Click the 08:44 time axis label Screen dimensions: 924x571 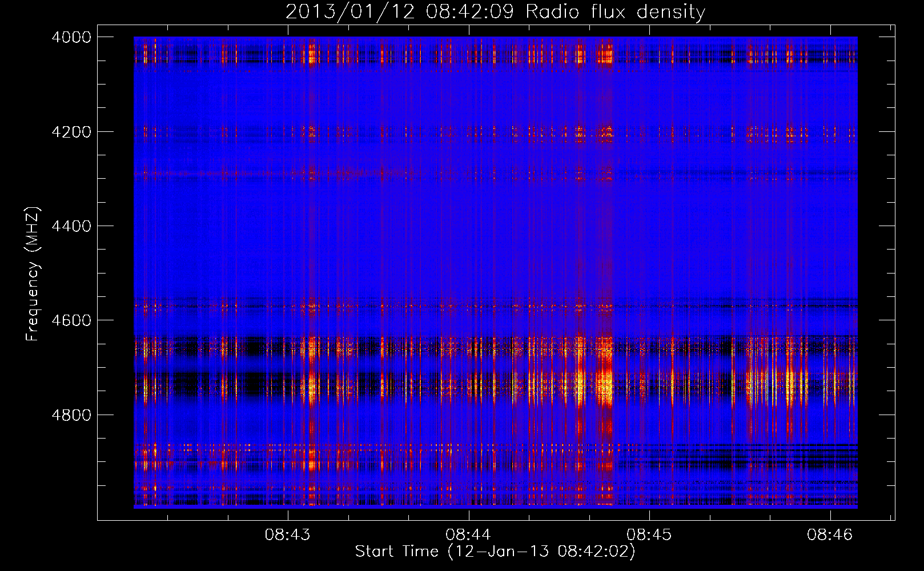click(x=468, y=534)
